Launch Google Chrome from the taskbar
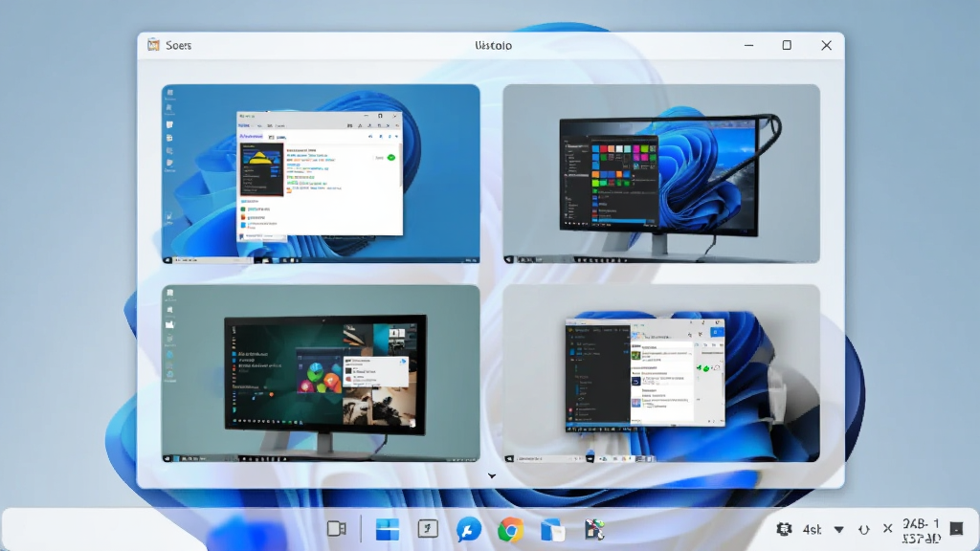This screenshot has width=980, height=551. point(510,530)
